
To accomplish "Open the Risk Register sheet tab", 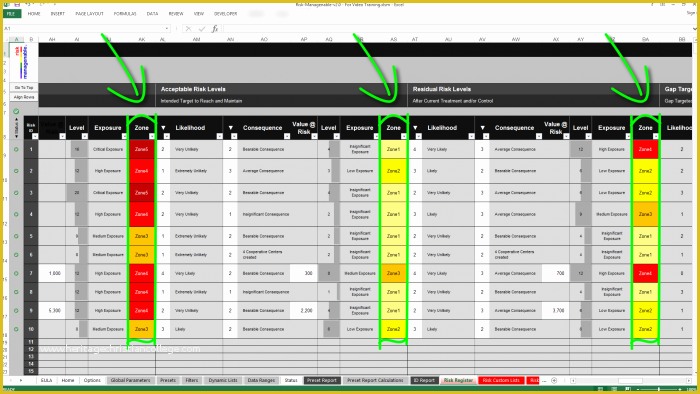I will click(x=458, y=381).
